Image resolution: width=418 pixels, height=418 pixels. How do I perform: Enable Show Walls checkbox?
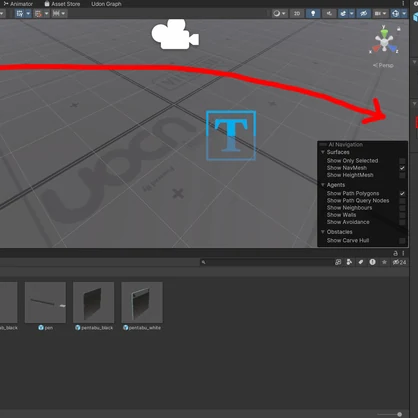[402, 215]
